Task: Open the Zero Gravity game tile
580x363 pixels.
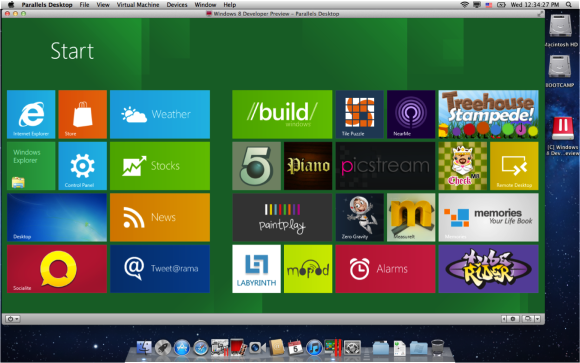Action: [x=360, y=218]
